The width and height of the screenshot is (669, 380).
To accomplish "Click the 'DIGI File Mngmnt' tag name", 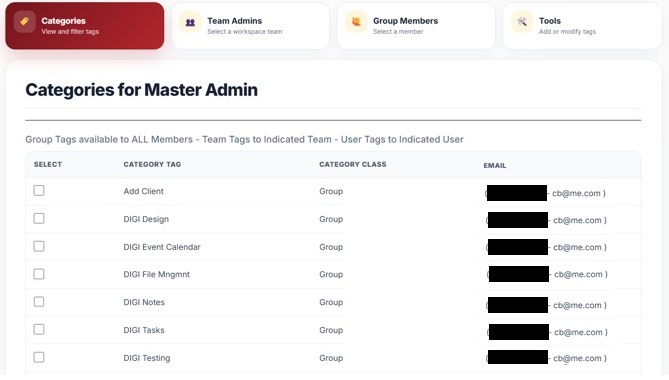I will pyautogui.click(x=157, y=274).
